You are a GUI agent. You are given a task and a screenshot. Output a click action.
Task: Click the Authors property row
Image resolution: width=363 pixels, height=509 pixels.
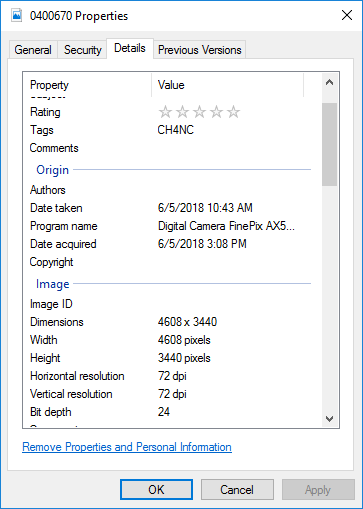(170, 190)
